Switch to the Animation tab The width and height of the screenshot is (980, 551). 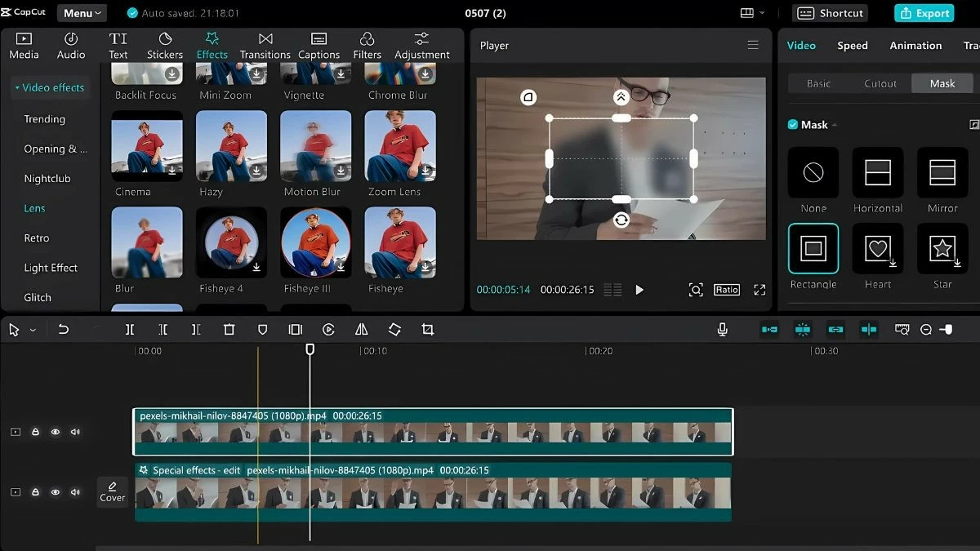(915, 45)
